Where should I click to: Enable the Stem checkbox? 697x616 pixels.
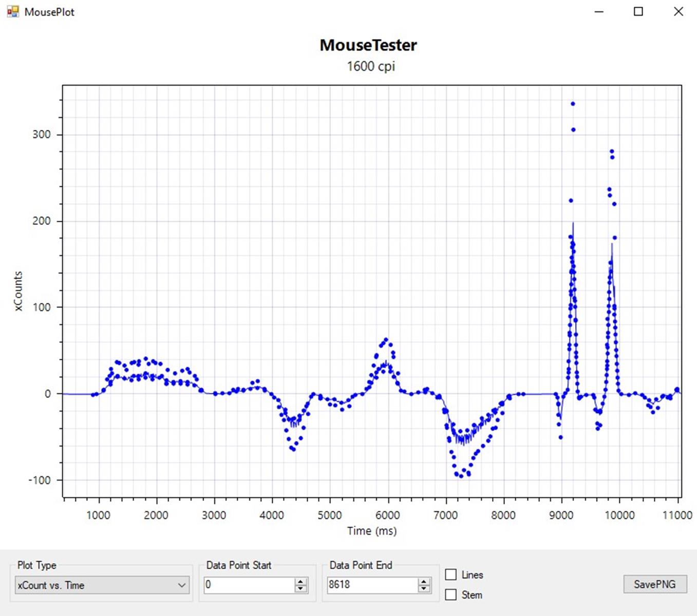(x=450, y=595)
